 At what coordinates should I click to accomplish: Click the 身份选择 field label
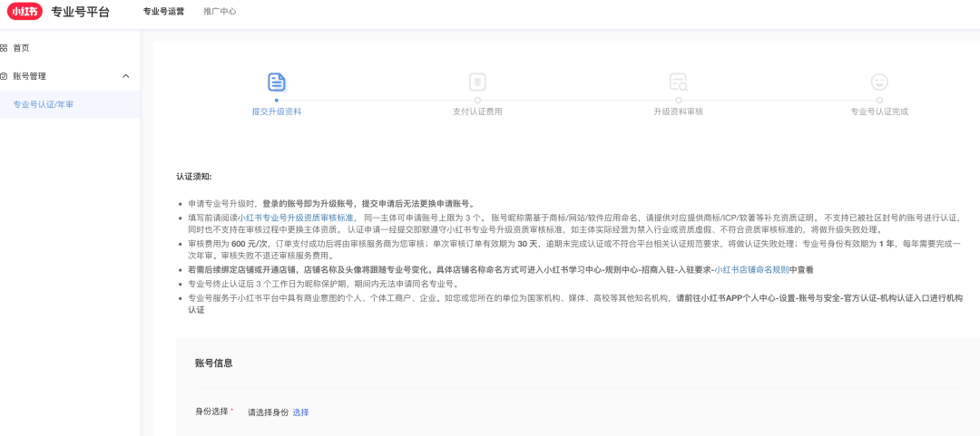point(211,412)
